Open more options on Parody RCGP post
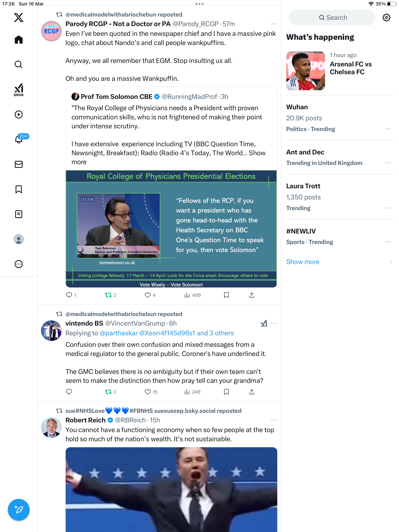This screenshot has width=399, height=532. click(274, 24)
